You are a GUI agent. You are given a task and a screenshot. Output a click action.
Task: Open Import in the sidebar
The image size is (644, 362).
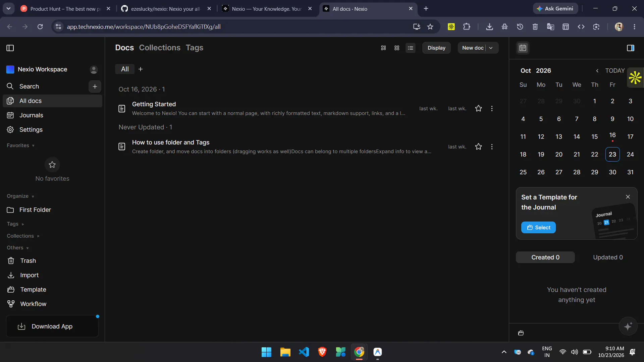tap(52, 275)
